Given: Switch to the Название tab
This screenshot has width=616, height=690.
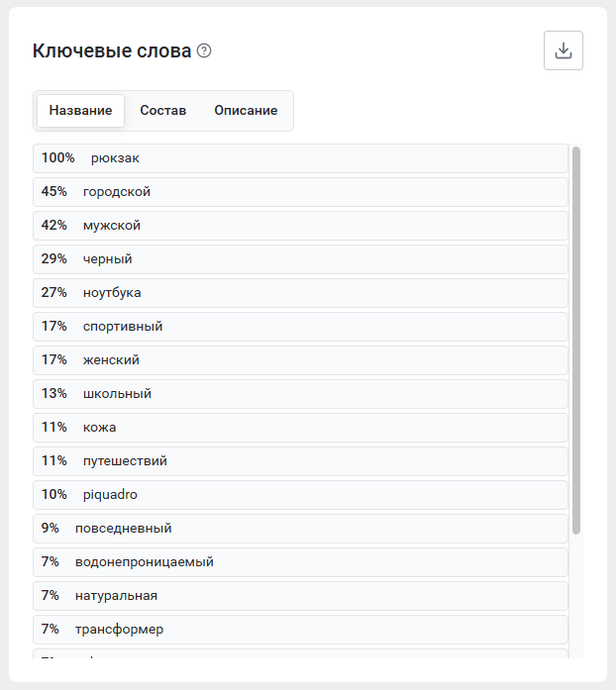Looking at the screenshot, I should [80, 111].
